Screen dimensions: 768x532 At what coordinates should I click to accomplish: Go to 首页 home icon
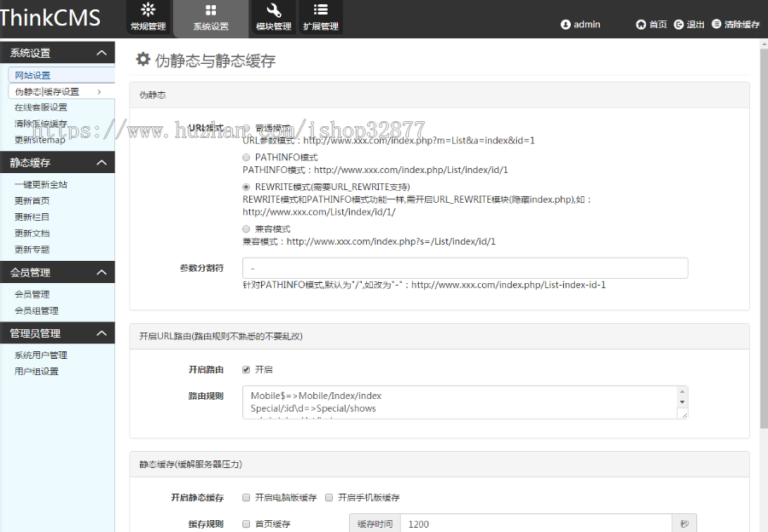[x=641, y=25]
